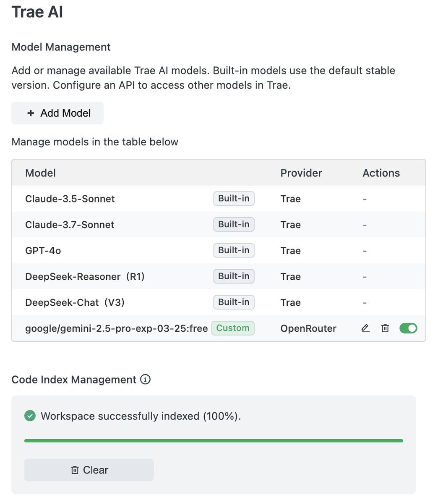Click the Model column header
The width and height of the screenshot is (438, 504).
coord(41,173)
